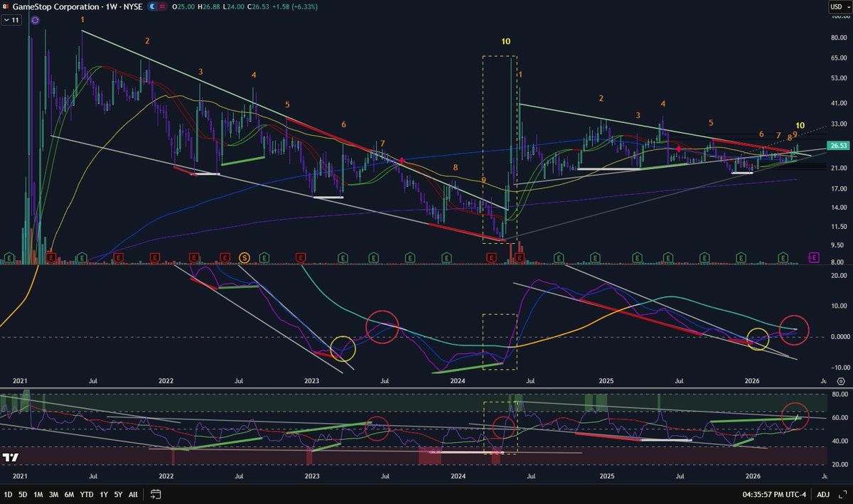Set chart range to 6M
This screenshot has height=504, width=853.
(69, 493)
